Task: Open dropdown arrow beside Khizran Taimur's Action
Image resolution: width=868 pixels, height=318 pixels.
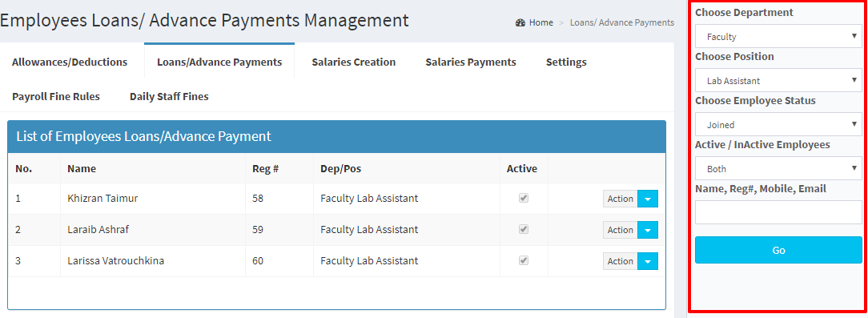Action: tap(648, 199)
